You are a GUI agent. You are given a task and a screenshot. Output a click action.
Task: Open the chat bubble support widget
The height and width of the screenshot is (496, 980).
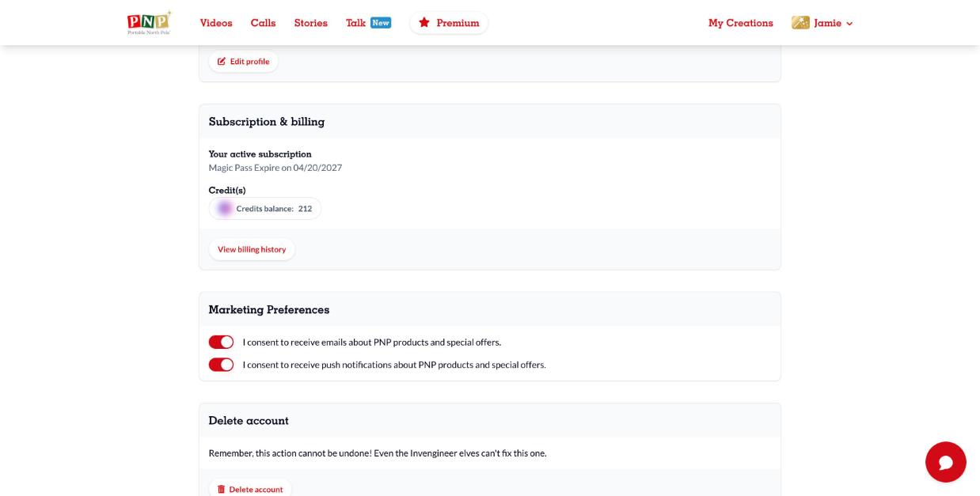pos(946,462)
